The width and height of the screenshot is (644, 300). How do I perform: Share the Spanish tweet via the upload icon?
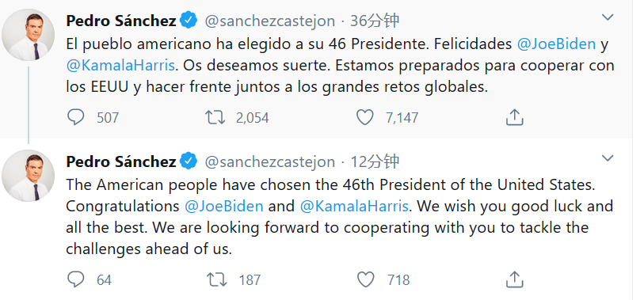click(x=514, y=117)
